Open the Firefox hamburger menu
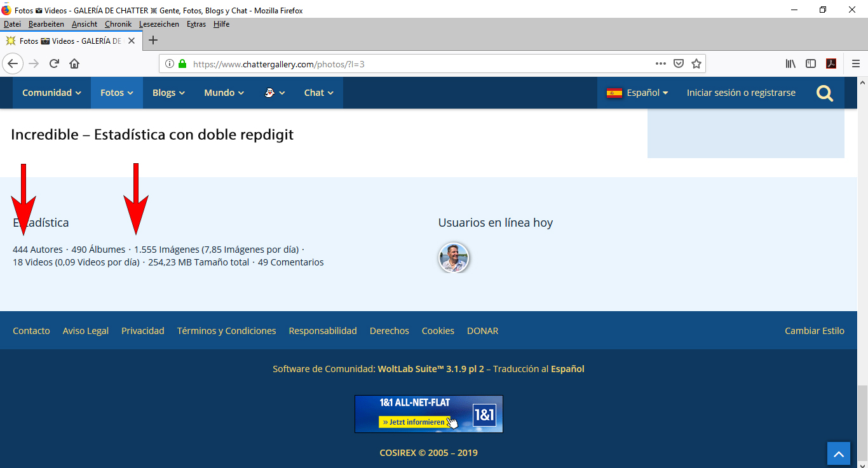Viewport: 868px width, 468px height. click(855, 64)
